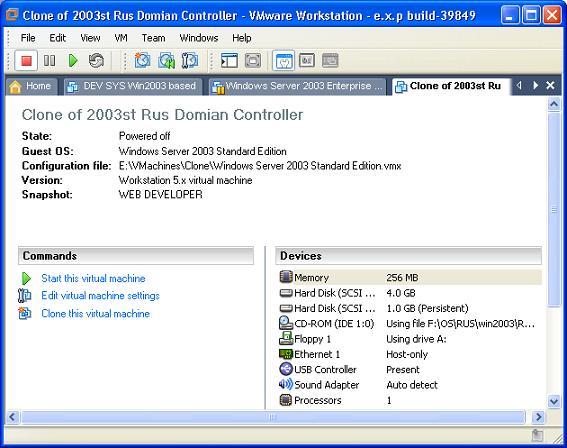Click the configuration file path text
The height and width of the screenshot is (448, 567).
point(260,166)
